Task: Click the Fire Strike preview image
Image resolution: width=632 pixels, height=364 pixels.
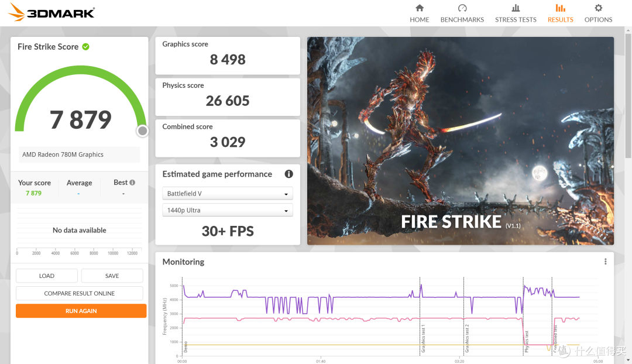Action: [460, 140]
